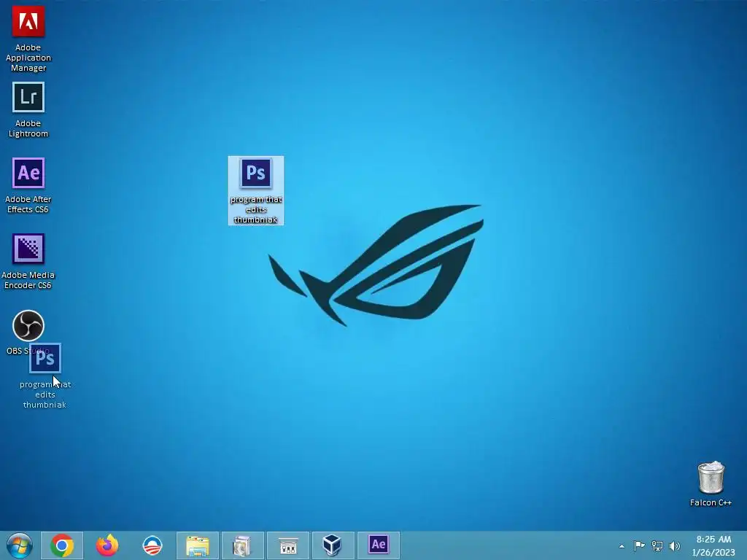This screenshot has width=747, height=560.
Task: Open the Obama logo app in taskbar
Action: 152,545
